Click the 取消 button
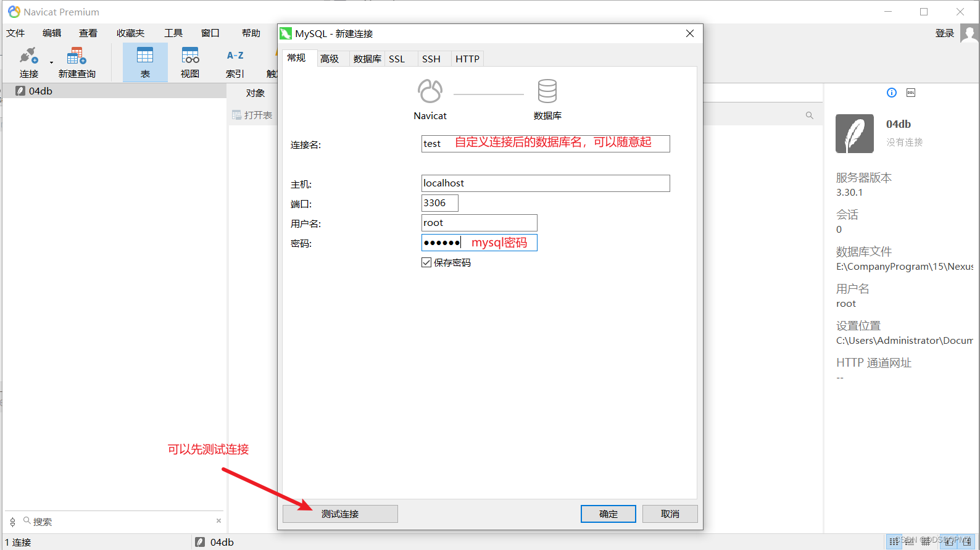 click(x=670, y=514)
